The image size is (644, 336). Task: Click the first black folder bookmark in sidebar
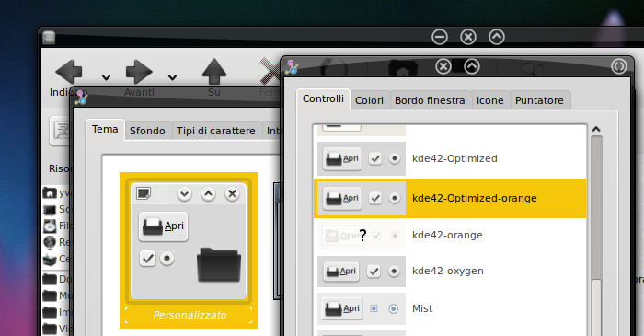pyautogui.click(x=50, y=279)
